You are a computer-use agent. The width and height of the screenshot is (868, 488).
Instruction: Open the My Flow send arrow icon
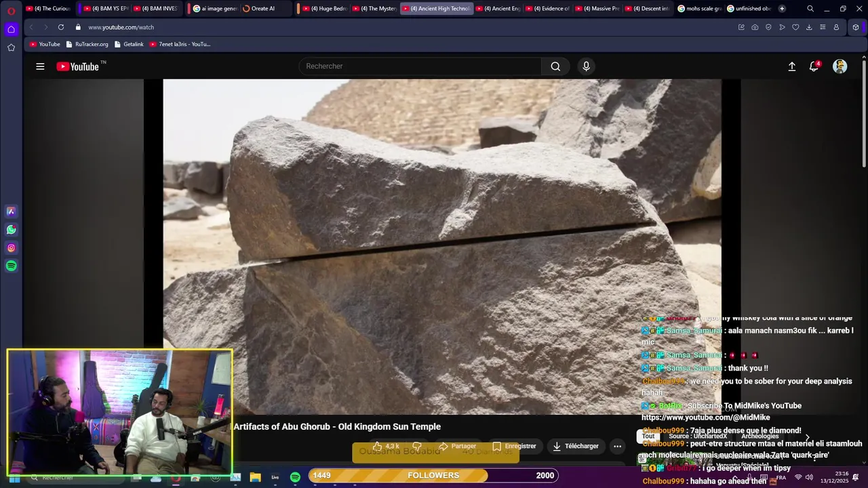782,27
